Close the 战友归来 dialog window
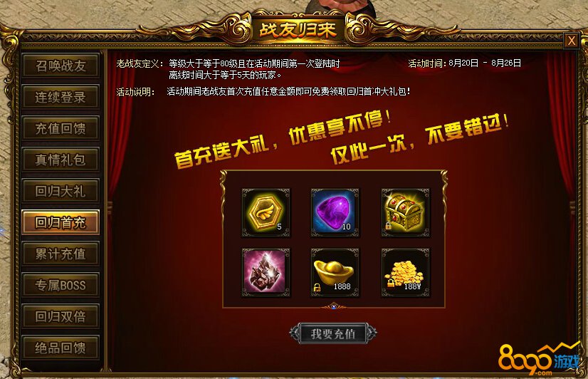 571,41
